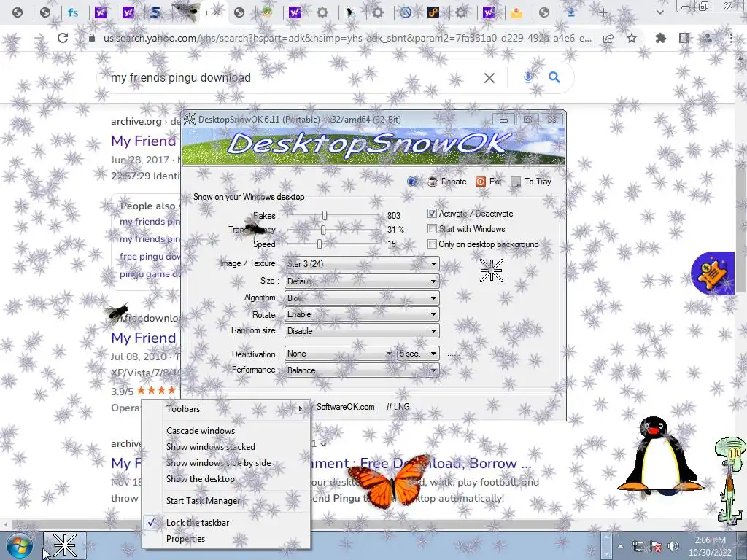
Task: Open the Chrome profile icon
Action: [x=708, y=38]
